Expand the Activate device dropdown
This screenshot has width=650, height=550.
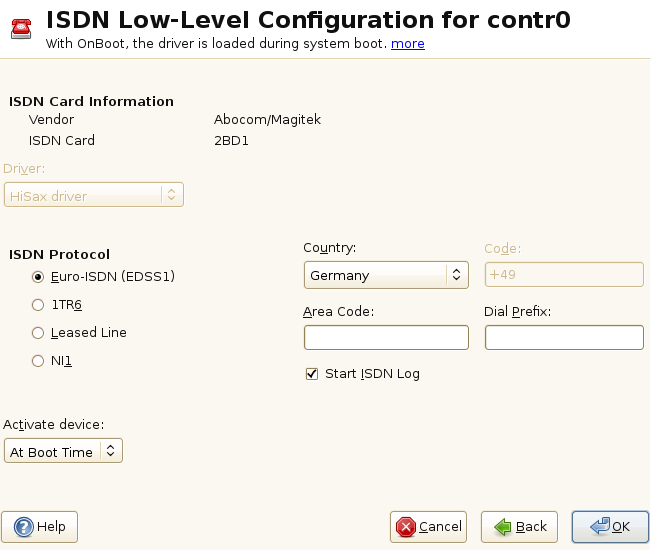point(63,451)
